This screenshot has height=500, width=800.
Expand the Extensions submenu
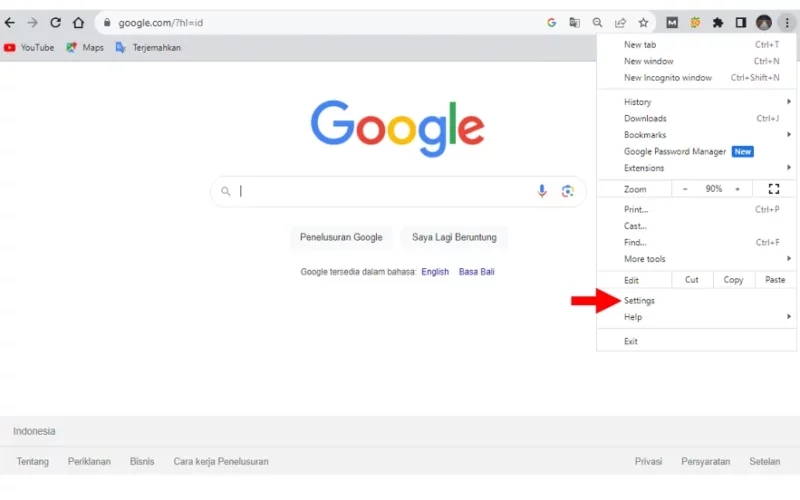click(x=696, y=168)
